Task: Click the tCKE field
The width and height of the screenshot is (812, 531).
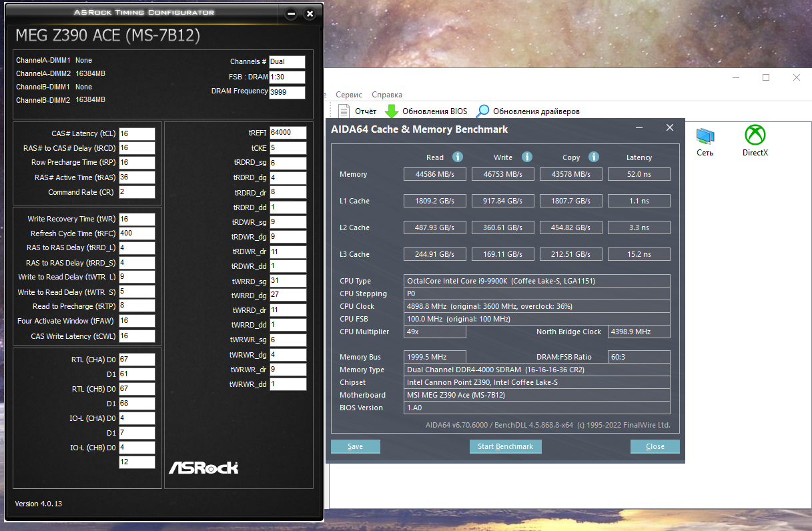Action: coord(288,148)
